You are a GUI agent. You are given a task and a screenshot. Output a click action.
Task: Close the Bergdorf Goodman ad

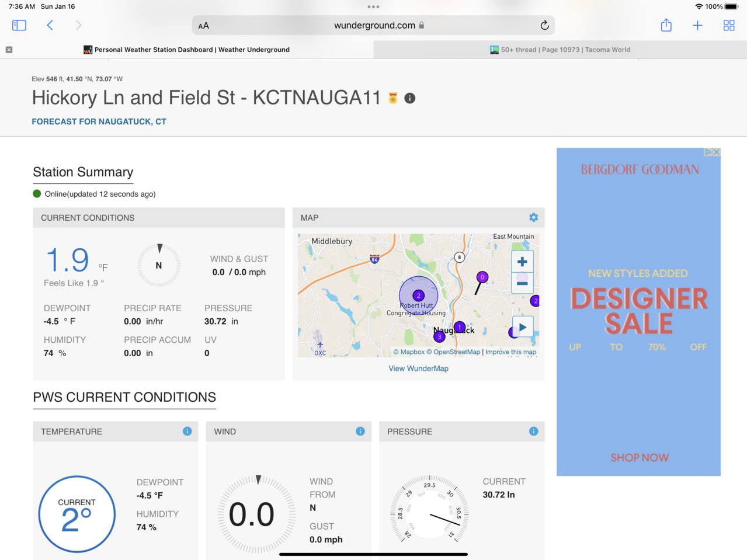pos(717,152)
